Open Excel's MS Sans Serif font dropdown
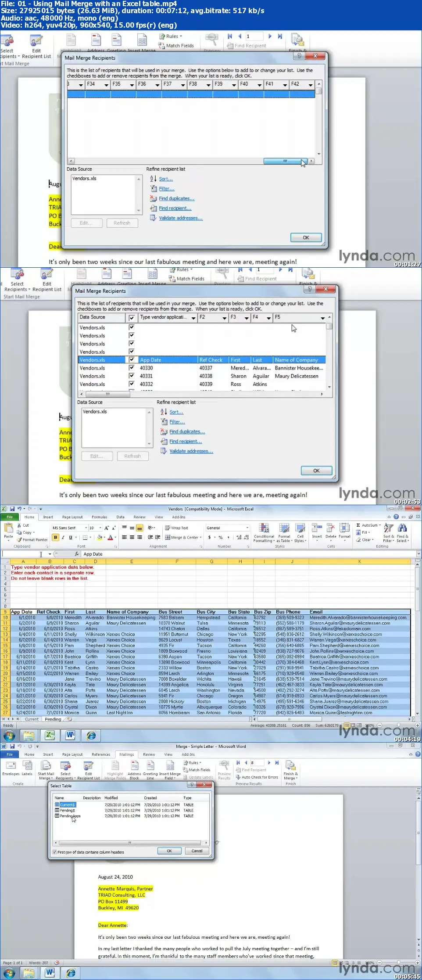 [x=86, y=528]
